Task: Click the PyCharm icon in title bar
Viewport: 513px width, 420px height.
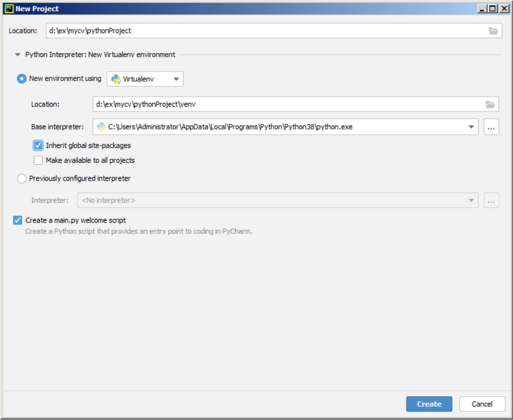Action: [x=9, y=9]
